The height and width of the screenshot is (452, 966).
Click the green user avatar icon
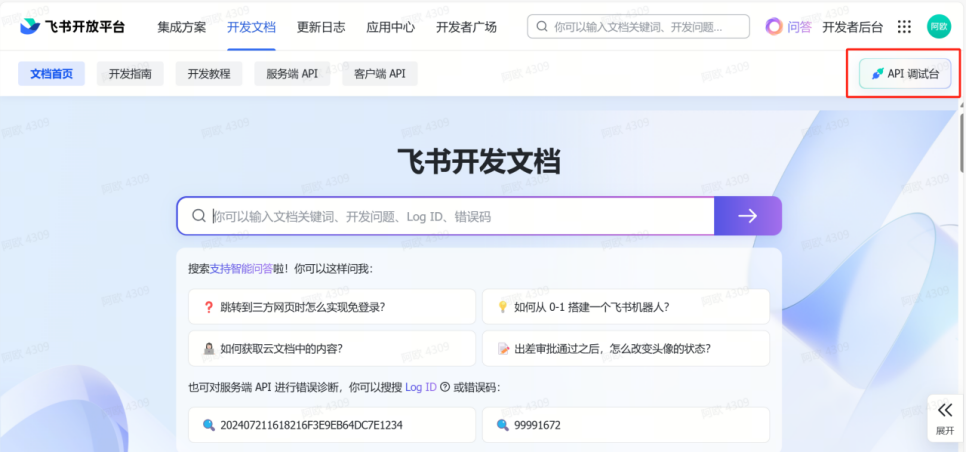938,27
